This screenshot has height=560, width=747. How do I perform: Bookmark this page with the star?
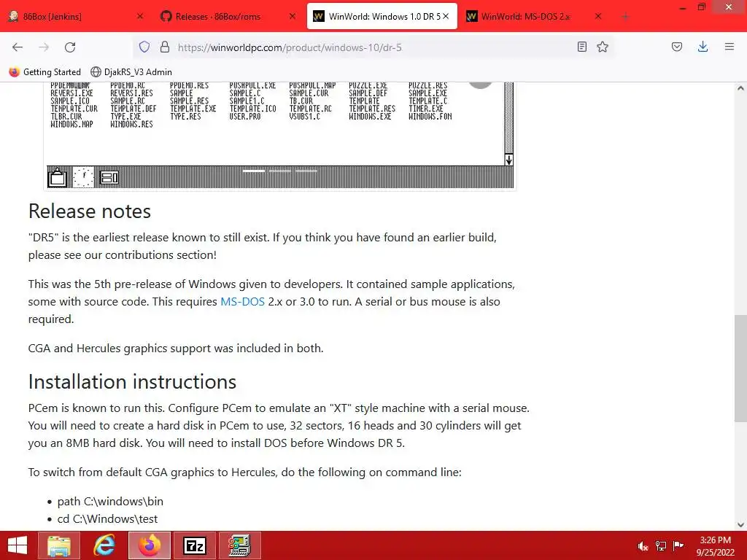(x=603, y=47)
